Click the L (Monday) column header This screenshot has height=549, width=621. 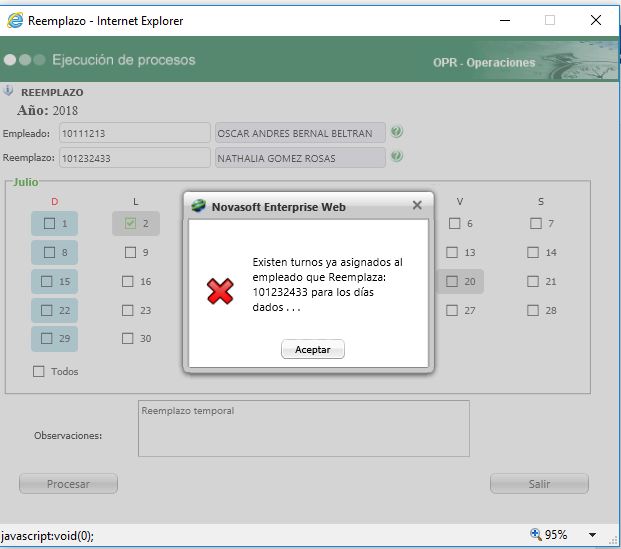coord(135,202)
